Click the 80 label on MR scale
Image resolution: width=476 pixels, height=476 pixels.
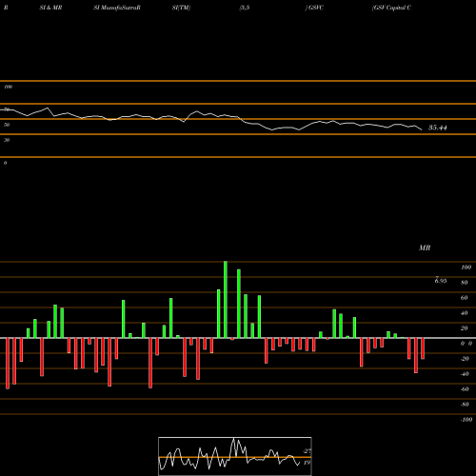coord(465,283)
